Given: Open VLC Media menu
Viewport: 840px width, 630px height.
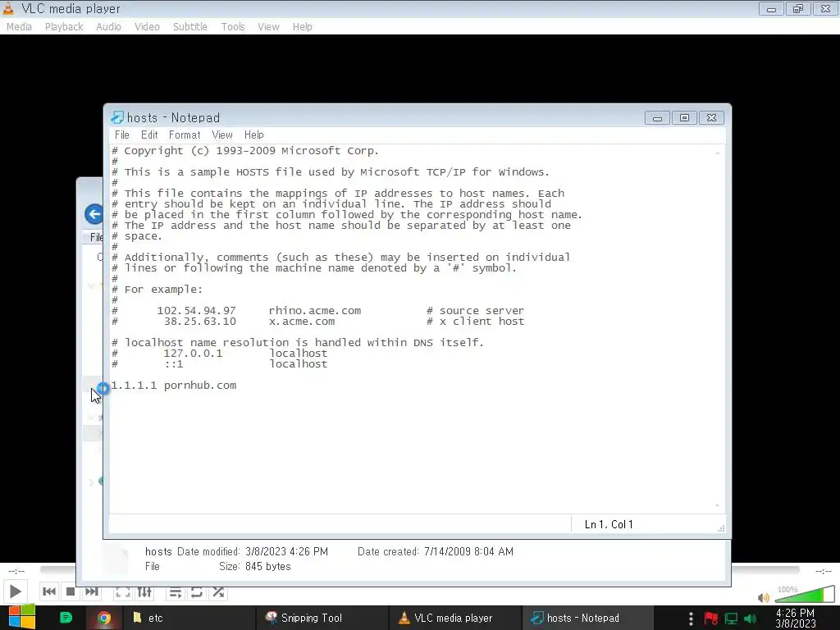Looking at the screenshot, I should pos(20,27).
